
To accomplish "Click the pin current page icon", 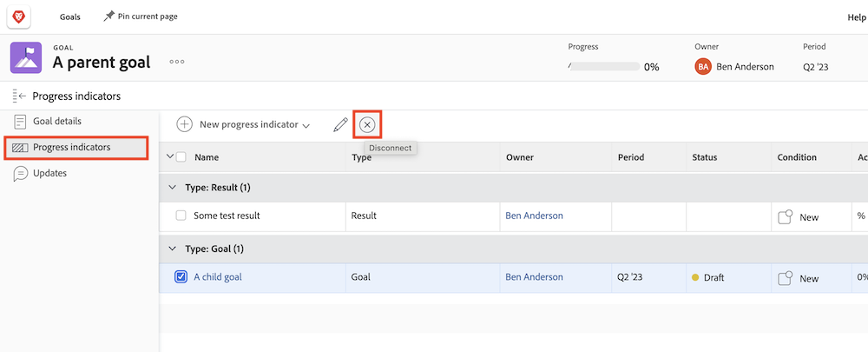I will (x=109, y=17).
